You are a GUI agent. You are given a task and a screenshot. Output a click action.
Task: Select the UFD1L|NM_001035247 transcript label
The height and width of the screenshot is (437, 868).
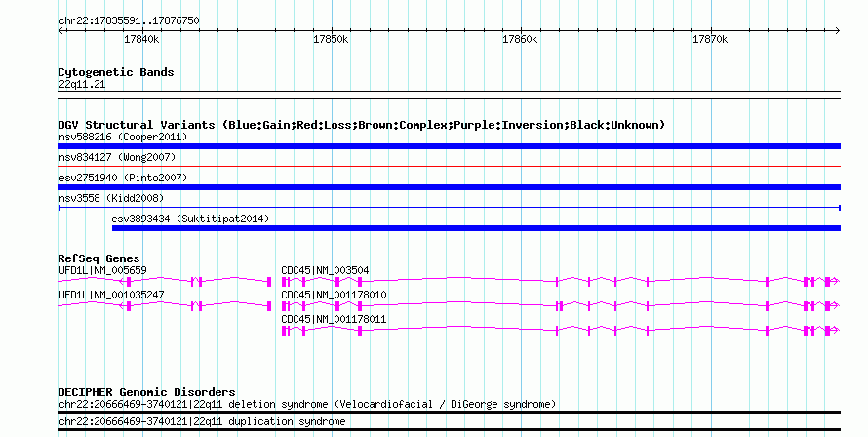click(x=111, y=295)
